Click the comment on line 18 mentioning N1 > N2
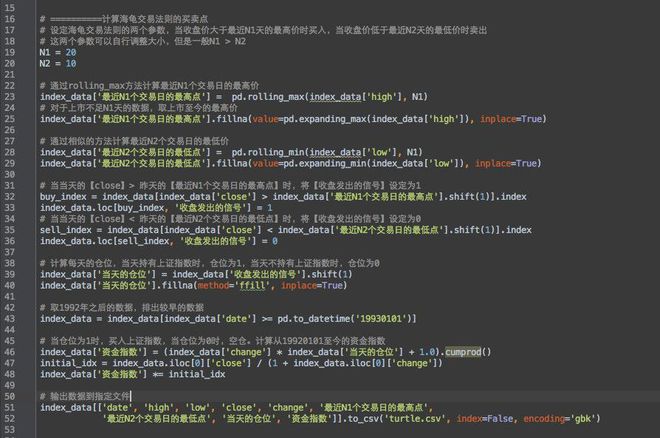Screen dimensions: 660x438 (x=143, y=41)
